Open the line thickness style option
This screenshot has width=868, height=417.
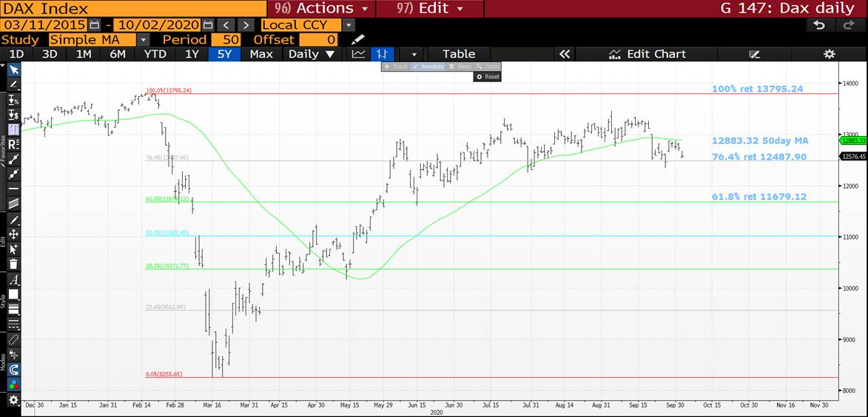coord(14,309)
